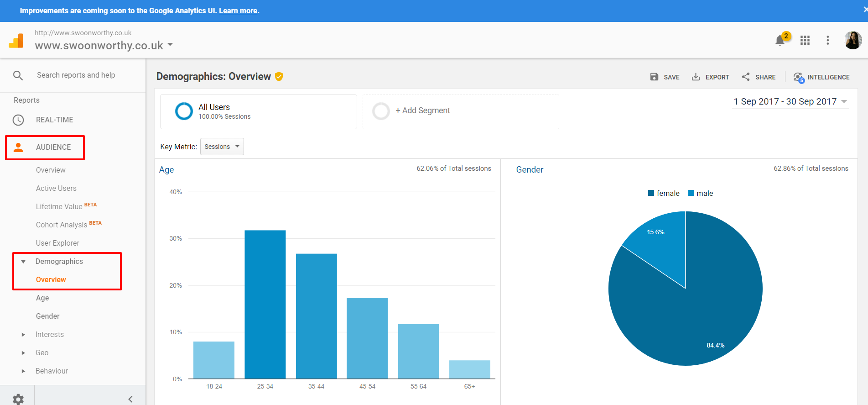Open the three-dot more options menu
This screenshot has height=405, width=868.
coord(827,40)
